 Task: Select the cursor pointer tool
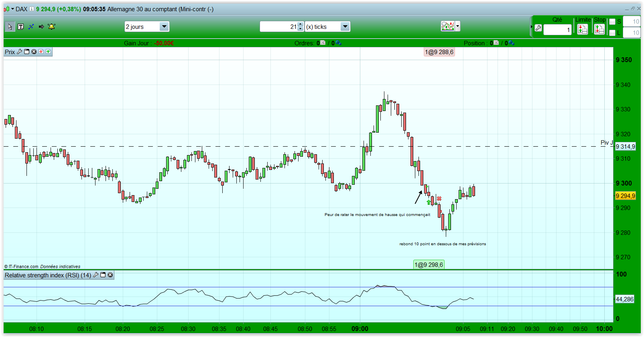tap(10, 27)
